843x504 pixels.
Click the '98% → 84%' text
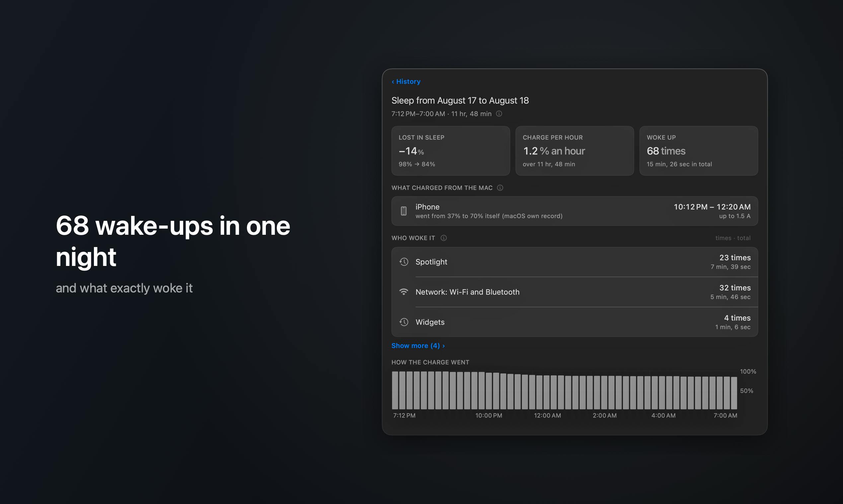point(417,164)
